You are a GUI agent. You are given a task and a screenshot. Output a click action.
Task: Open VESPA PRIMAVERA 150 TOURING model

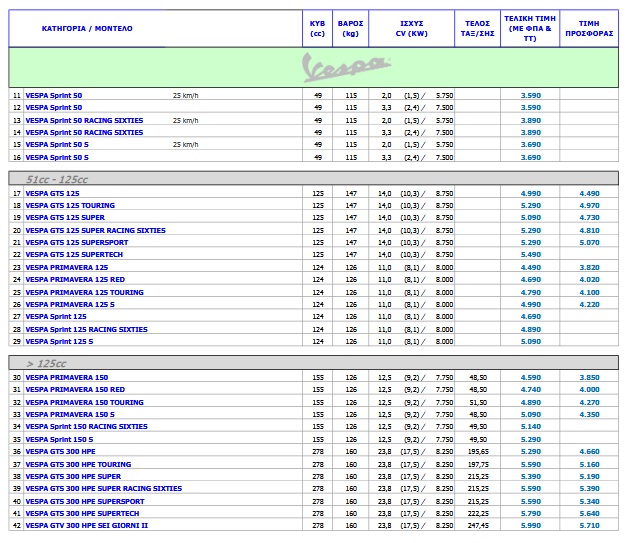point(84,403)
